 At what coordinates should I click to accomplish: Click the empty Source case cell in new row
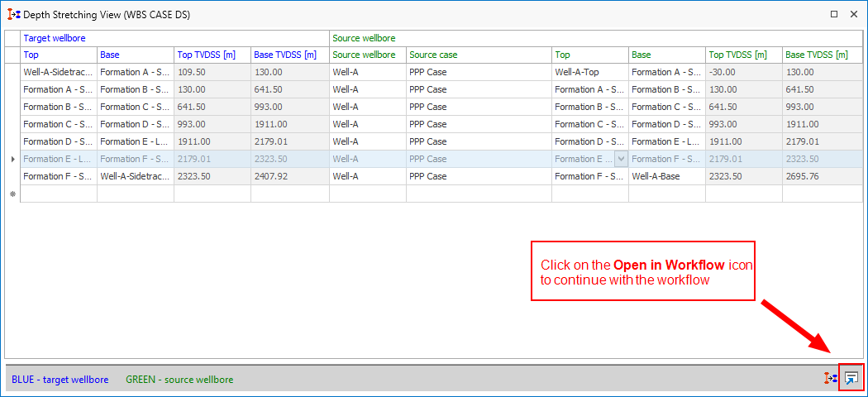479,194
